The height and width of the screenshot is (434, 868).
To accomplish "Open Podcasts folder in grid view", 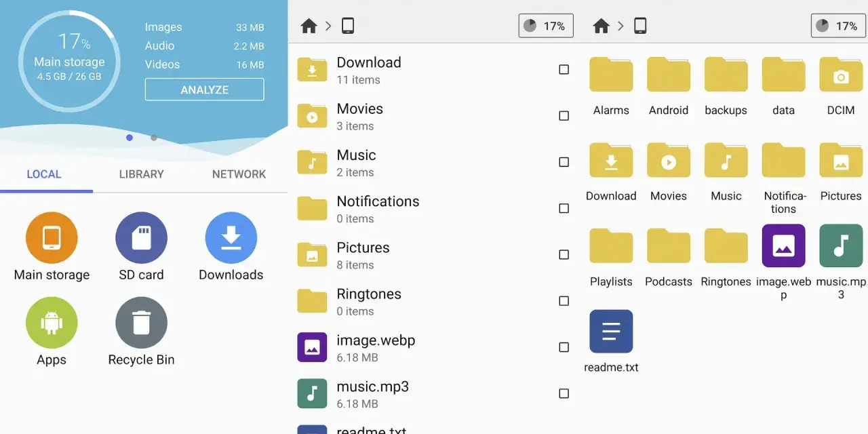I will [669, 245].
